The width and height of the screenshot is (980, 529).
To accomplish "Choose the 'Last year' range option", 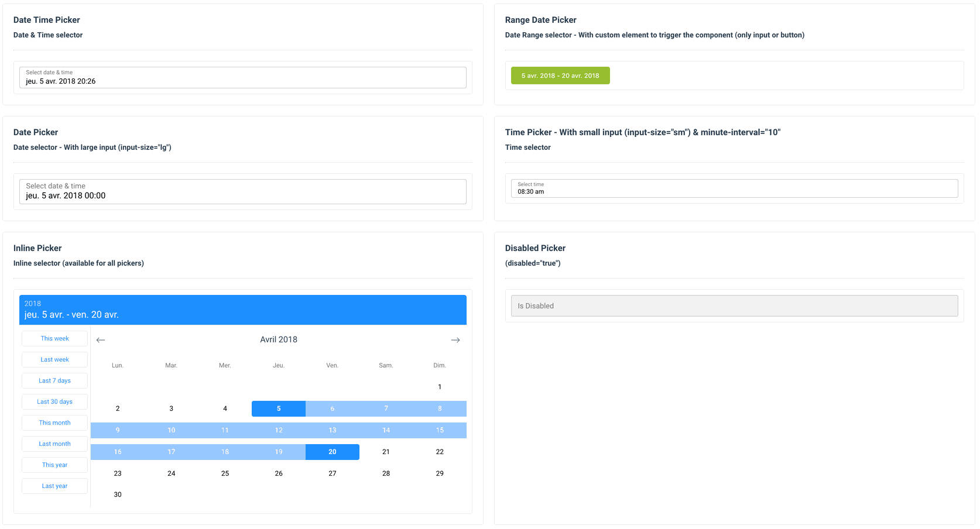I will click(x=54, y=486).
